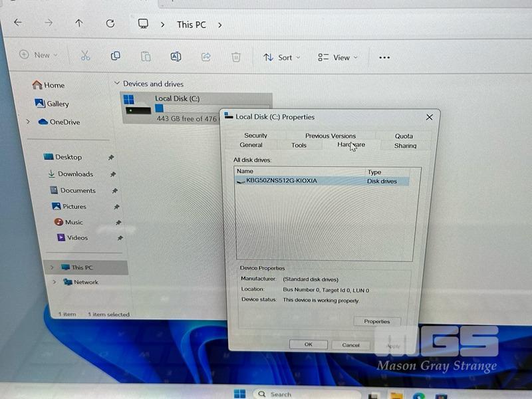Switch to the Security tab
The width and height of the screenshot is (532, 399).
(x=255, y=136)
